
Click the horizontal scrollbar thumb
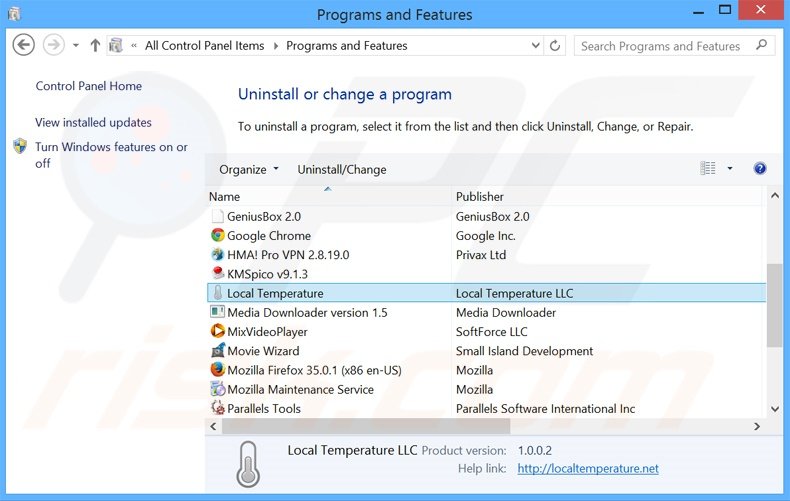[x=366, y=426]
